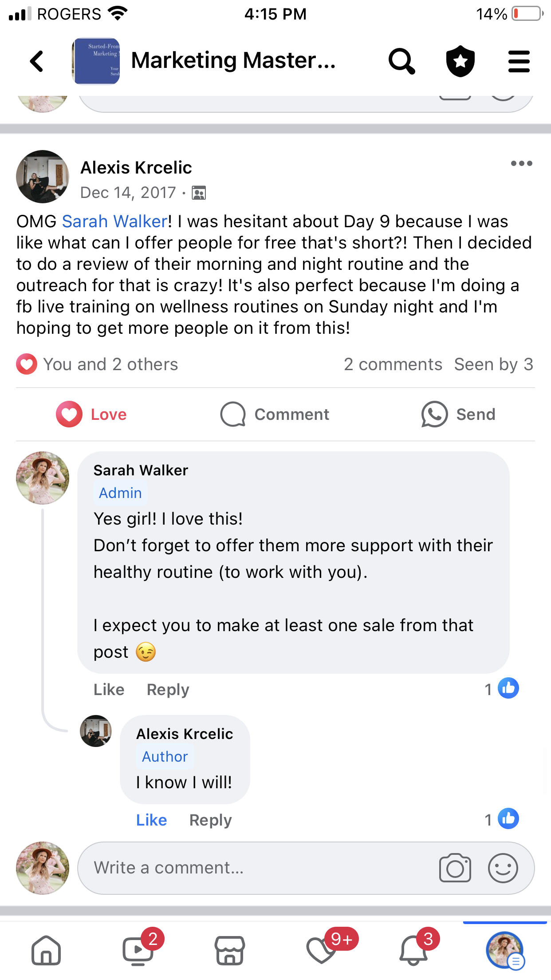Toggle the Love reaction on the post
Viewport: 551px width, 980px height.
(92, 414)
